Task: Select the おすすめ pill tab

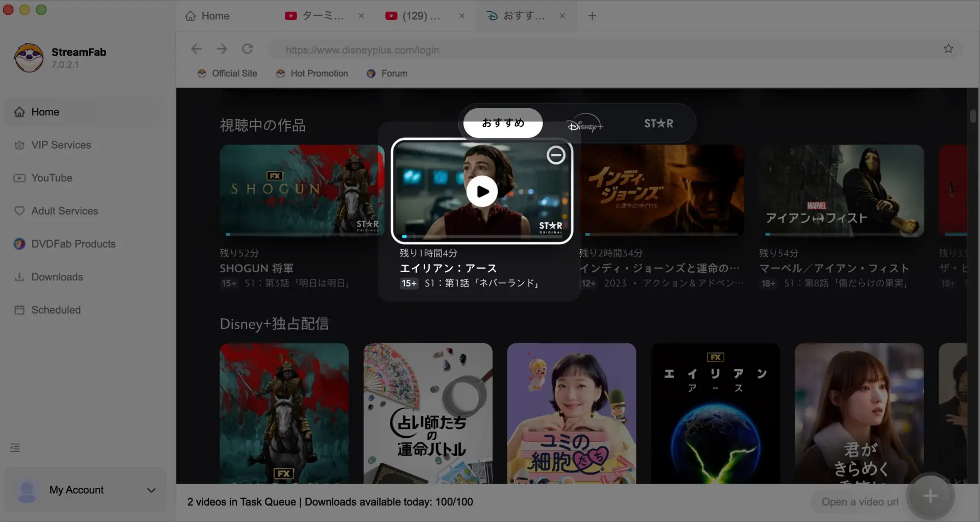Action: (503, 123)
